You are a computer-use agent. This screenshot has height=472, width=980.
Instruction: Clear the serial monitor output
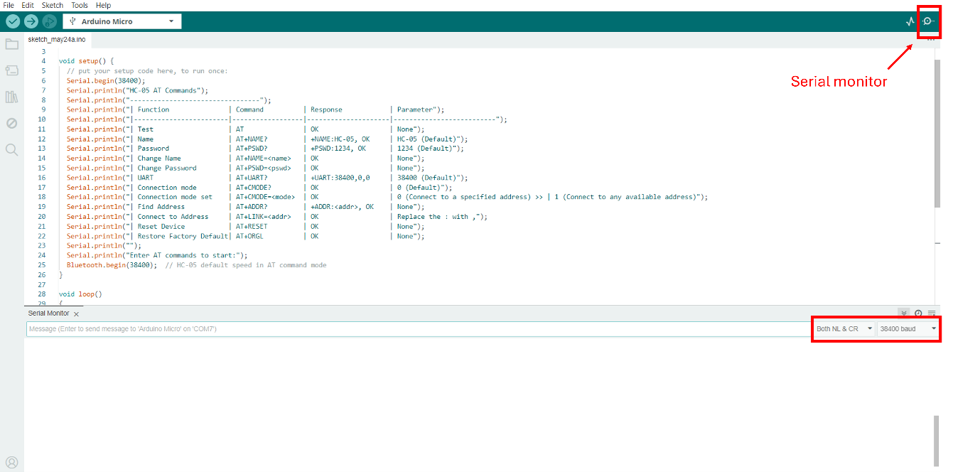pos(932,313)
